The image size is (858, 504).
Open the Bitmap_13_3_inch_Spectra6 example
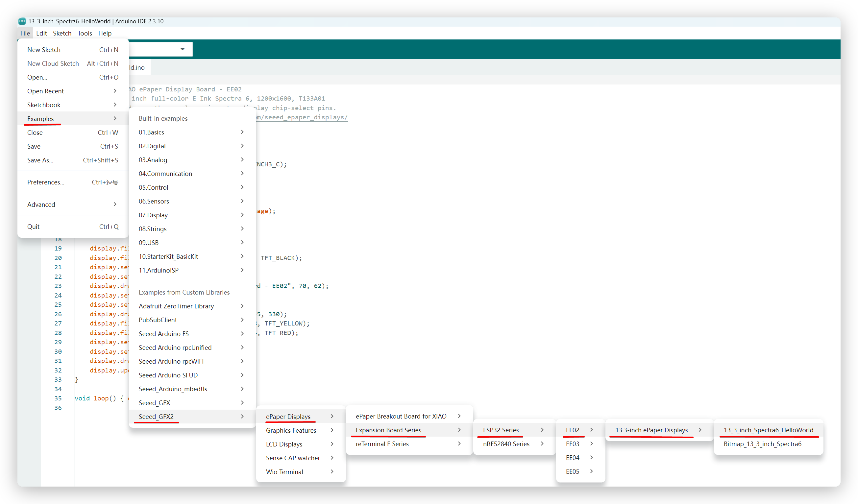point(769,444)
